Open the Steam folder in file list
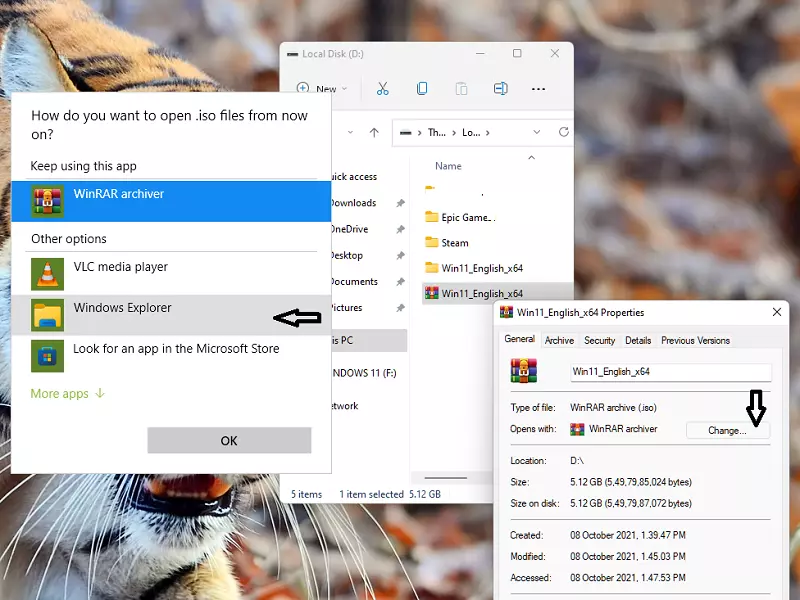Viewport: 800px width, 600px height. [x=455, y=243]
